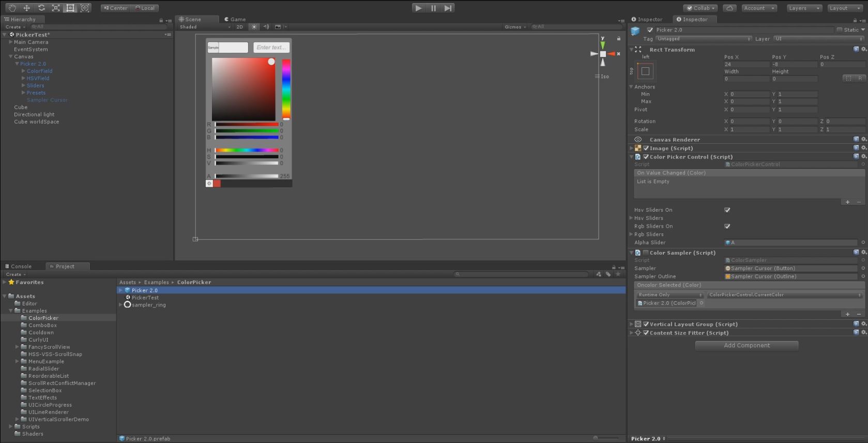Toggle raw edit mode R button
Viewport: 868px width, 443px height.
pyautogui.click(x=860, y=78)
